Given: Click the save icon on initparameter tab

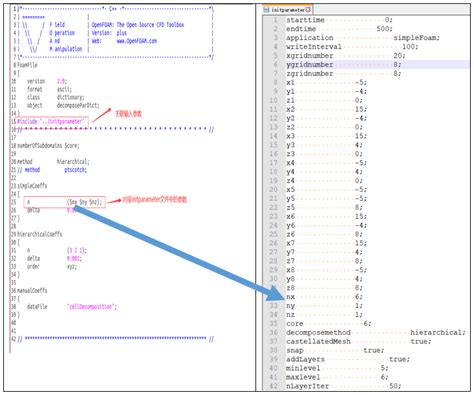Looking at the screenshot, I should coord(266,10).
